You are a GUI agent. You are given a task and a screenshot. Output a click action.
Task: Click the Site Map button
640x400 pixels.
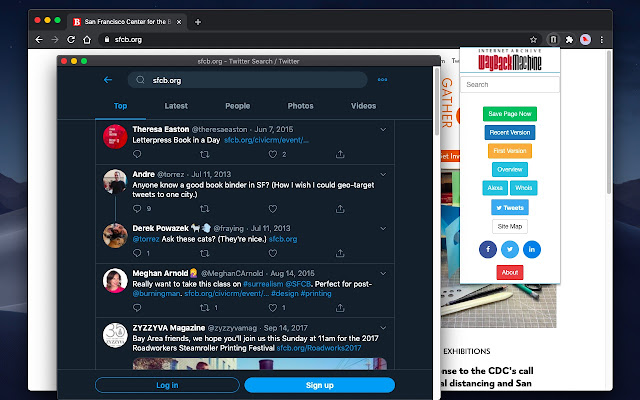point(510,226)
